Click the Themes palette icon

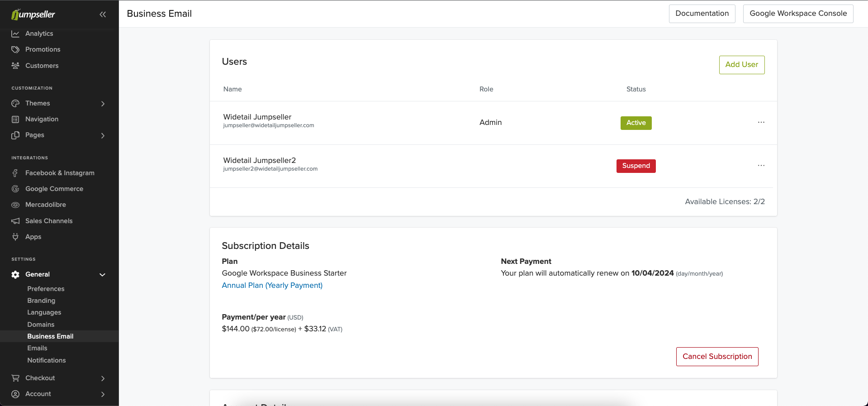[x=15, y=103]
